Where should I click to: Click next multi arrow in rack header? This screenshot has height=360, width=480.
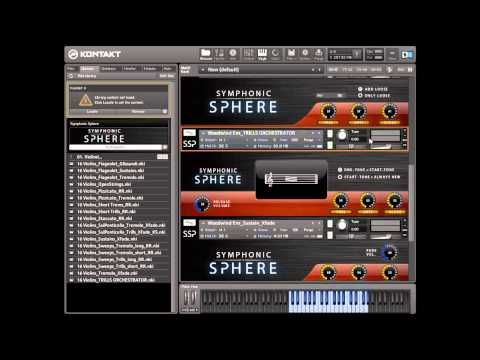[x=319, y=70]
